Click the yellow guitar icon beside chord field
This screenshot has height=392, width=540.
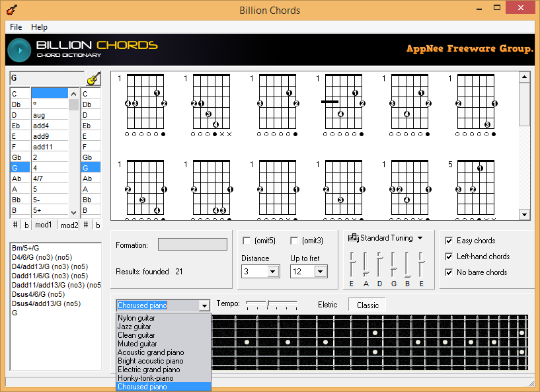point(94,79)
